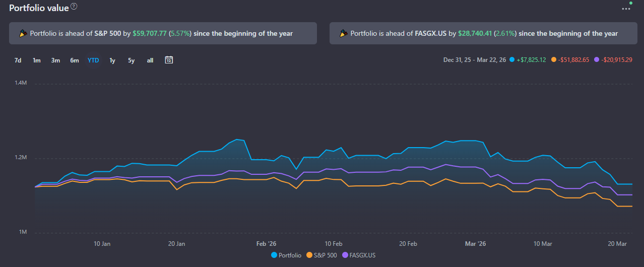This screenshot has width=644, height=267.
Task: Toggle the FASGX.US series in the legend
Action: click(359, 255)
